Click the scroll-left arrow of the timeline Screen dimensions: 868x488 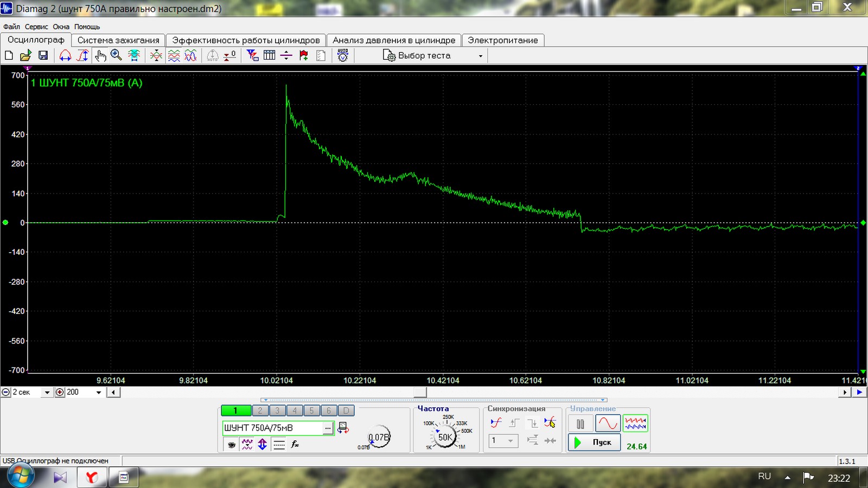pos(113,392)
